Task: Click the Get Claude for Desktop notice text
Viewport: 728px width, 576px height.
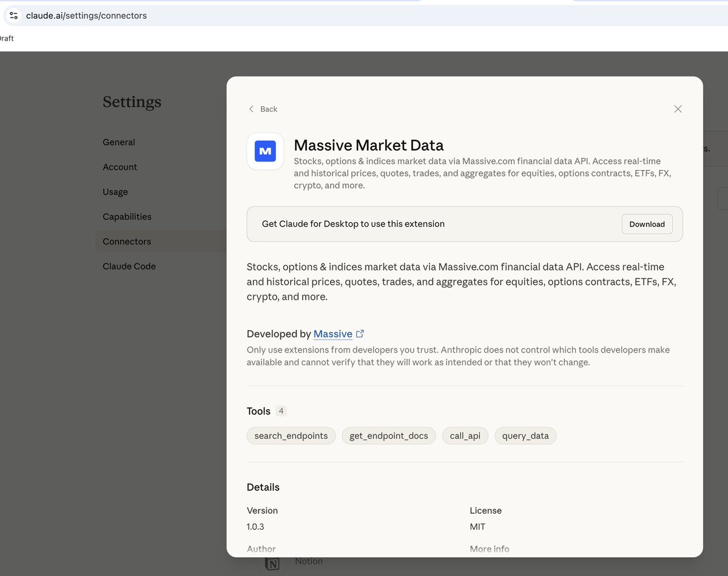Action: pyautogui.click(x=353, y=224)
